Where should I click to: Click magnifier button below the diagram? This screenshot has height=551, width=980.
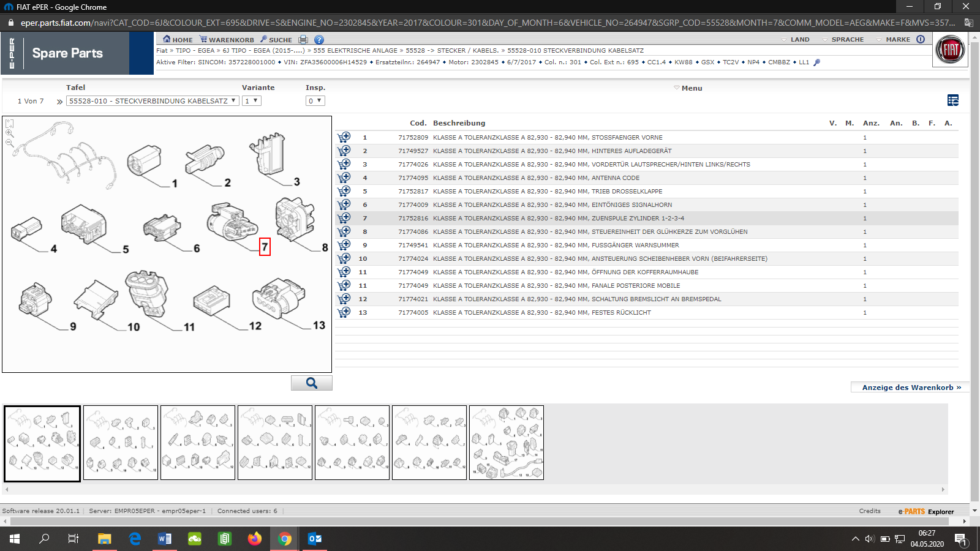click(x=311, y=383)
